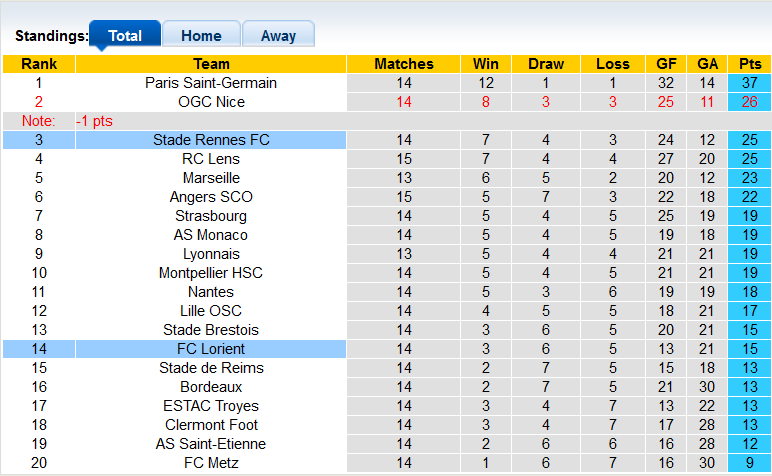Image resolution: width=772 pixels, height=476 pixels.
Task: Switch to the Total standings tab
Action: [x=125, y=35]
